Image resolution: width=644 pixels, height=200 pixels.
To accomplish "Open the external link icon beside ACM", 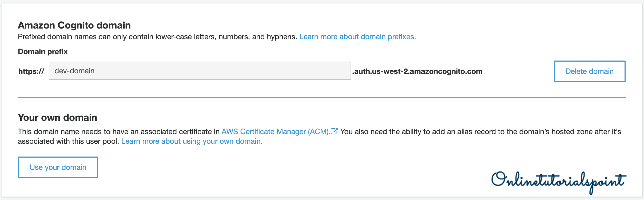I will point(334,131).
